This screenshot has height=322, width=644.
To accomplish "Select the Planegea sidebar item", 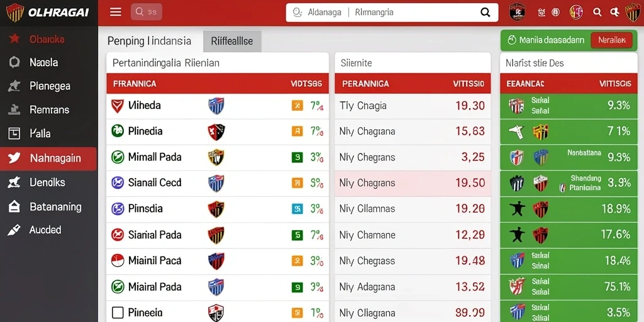I will [49, 86].
